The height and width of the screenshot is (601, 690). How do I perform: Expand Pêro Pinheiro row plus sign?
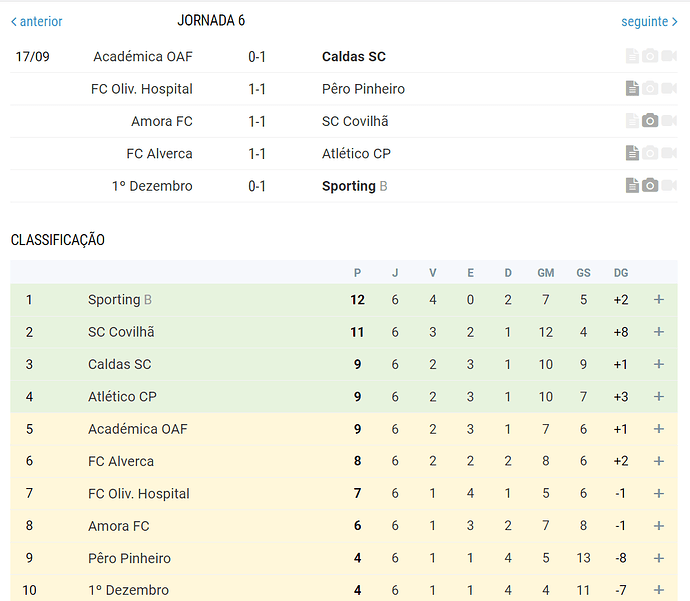tap(659, 558)
